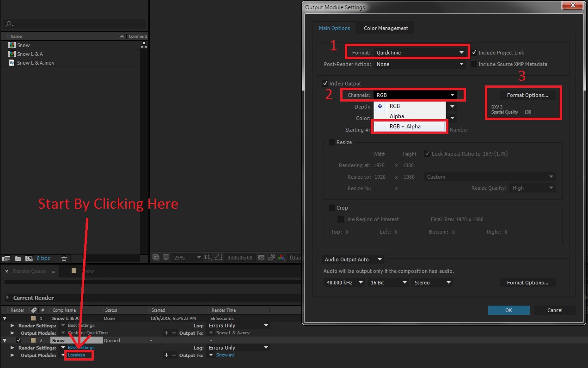Take a snapshot with the camera icon
588x368 pixels.
(x=261, y=258)
